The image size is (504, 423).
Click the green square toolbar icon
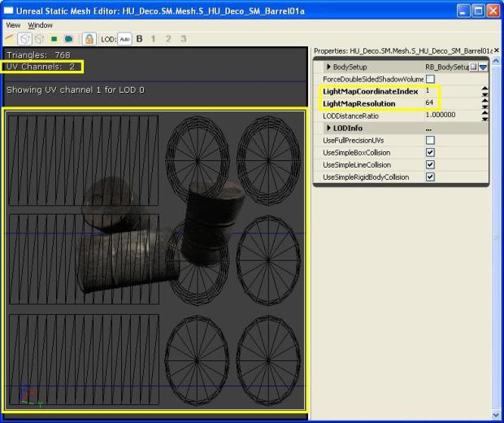[x=54, y=38]
